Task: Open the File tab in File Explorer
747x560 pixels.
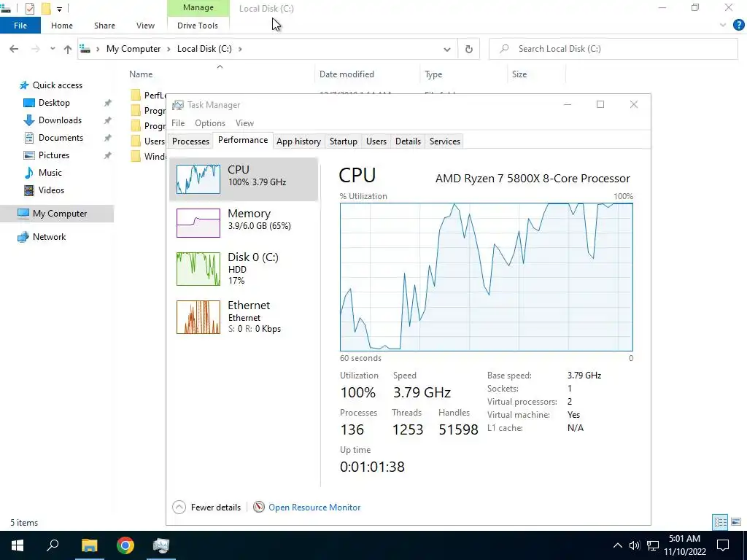Action: coord(20,26)
